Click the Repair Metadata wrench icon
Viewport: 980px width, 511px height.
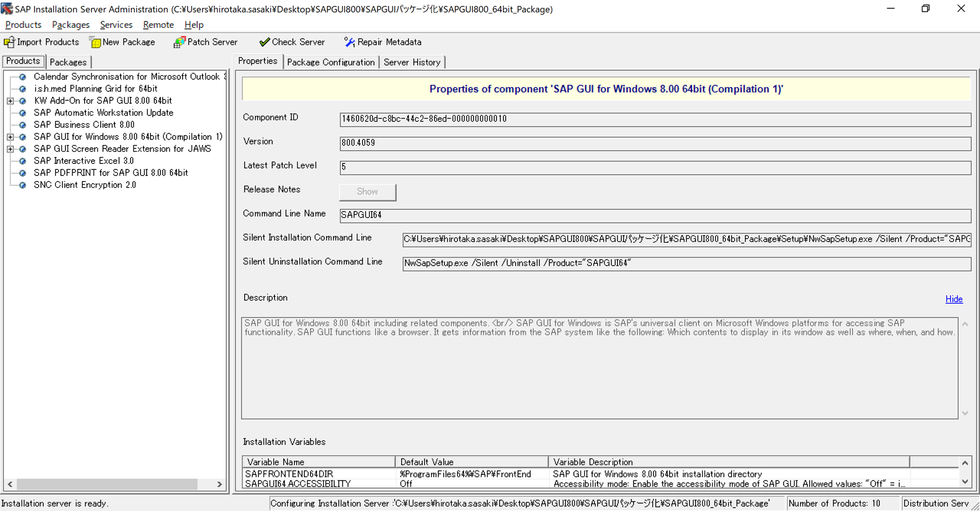coord(349,42)
